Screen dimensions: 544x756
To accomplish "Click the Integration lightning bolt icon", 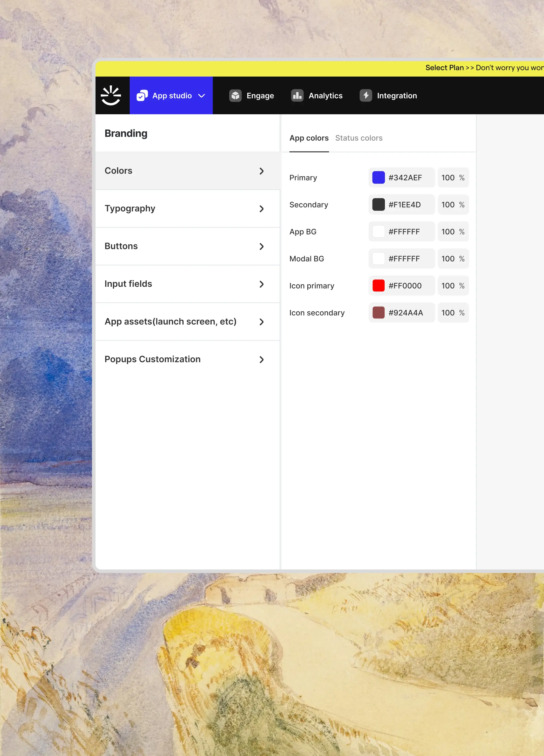I will click(366, 96).
